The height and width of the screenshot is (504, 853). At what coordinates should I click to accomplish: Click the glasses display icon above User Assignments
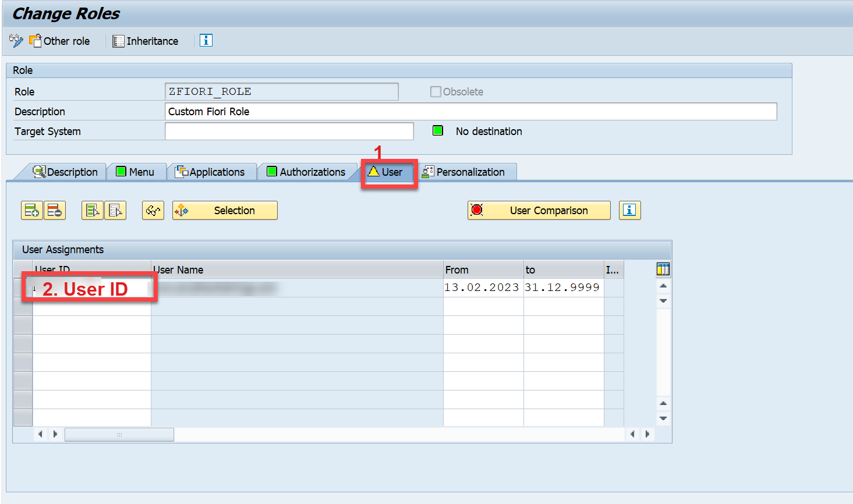(153, 210)
